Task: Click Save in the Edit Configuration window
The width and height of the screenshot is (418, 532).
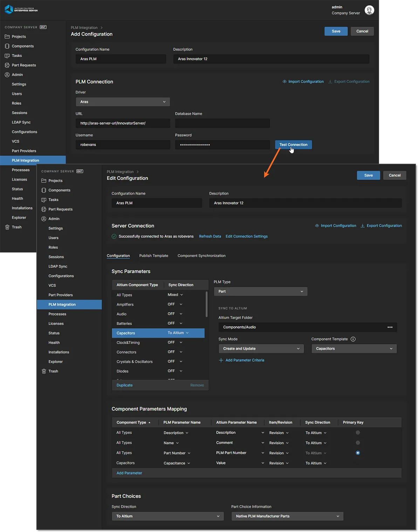Action: 368,175
